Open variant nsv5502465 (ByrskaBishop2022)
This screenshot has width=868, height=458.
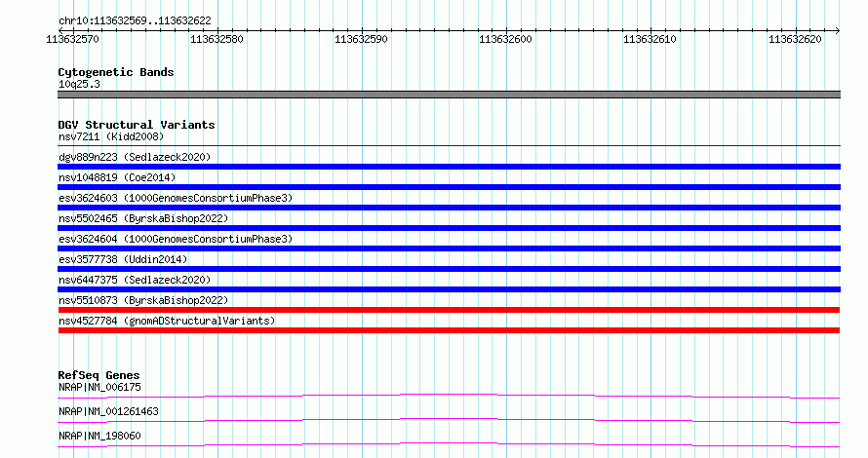(x=143, y=218)
